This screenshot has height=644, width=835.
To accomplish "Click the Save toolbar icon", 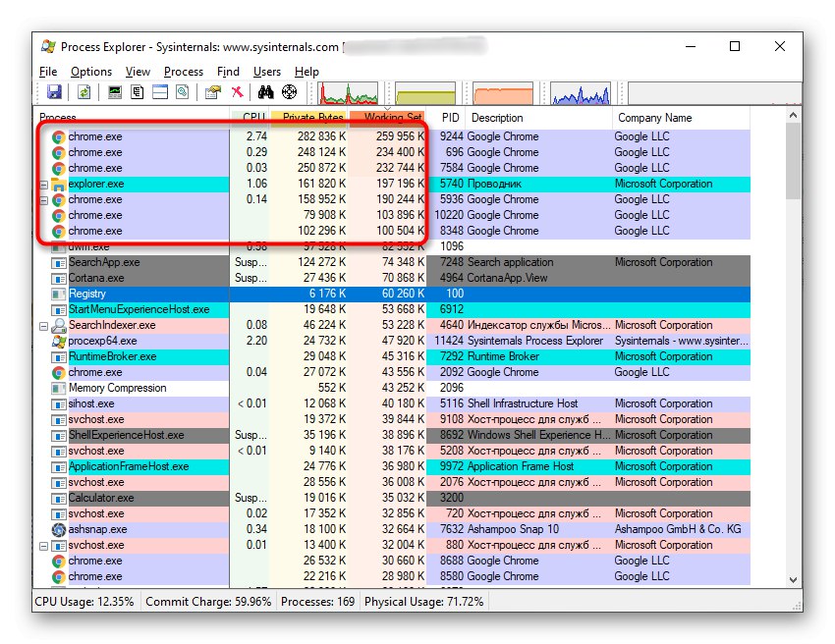I will click(54, 92).
